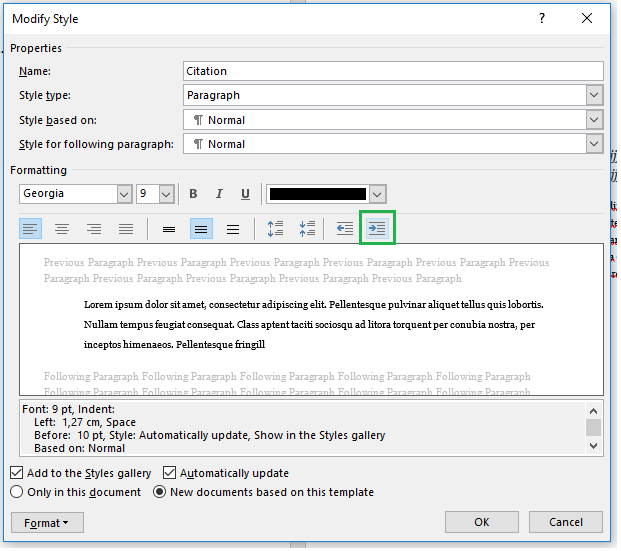Screen dimensions: 621x551
Task: Toggle Add to the Styles gallery checkbox
Action: click(x=17, y=473)
